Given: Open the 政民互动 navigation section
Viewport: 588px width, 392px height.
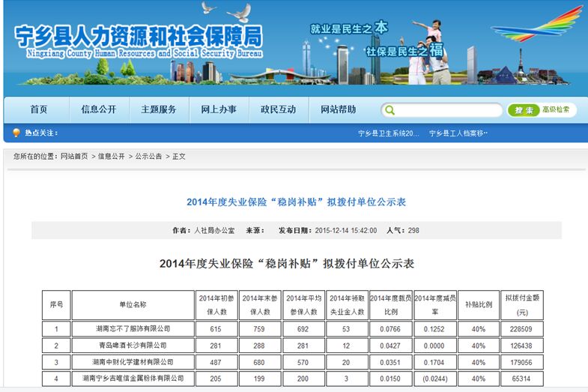Looking at the screenshot, I should pos(279,109).
